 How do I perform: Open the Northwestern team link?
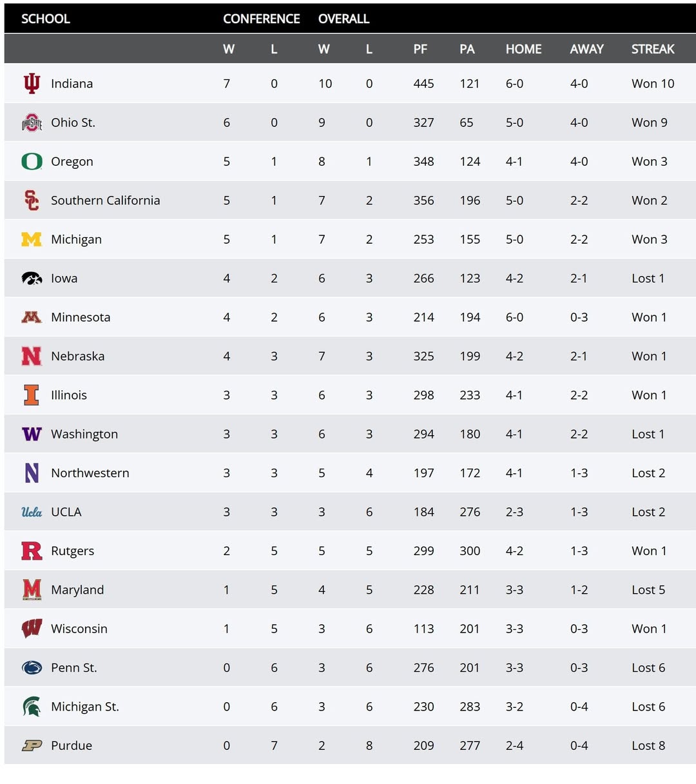coord(90,473)
